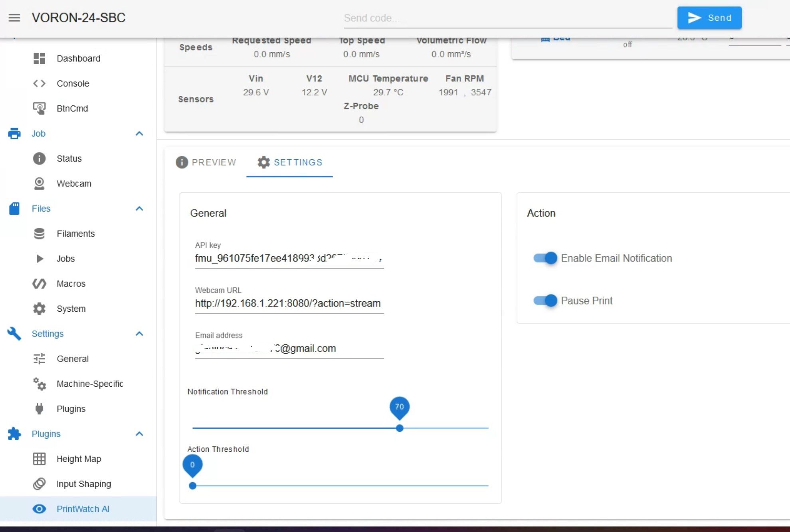Screen dimensions: 790x532
Task: Click the Notification Threshold value bubble 70
Action: click(x=400, y=407)
